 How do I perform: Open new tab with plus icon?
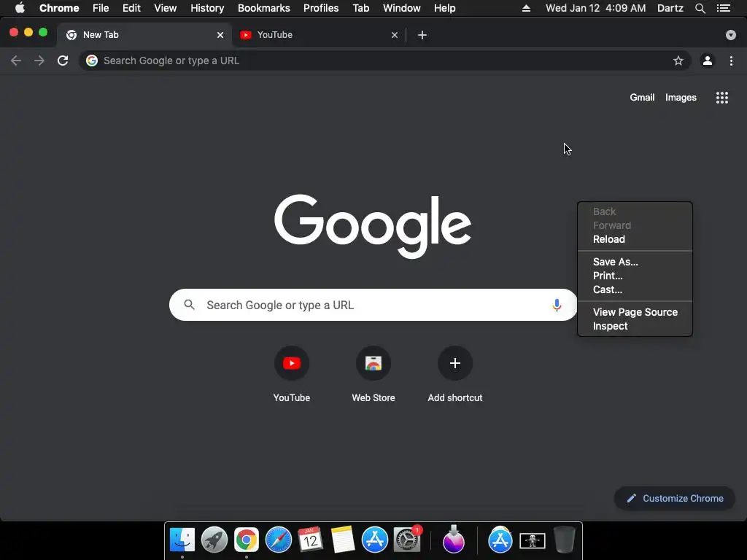422,35
